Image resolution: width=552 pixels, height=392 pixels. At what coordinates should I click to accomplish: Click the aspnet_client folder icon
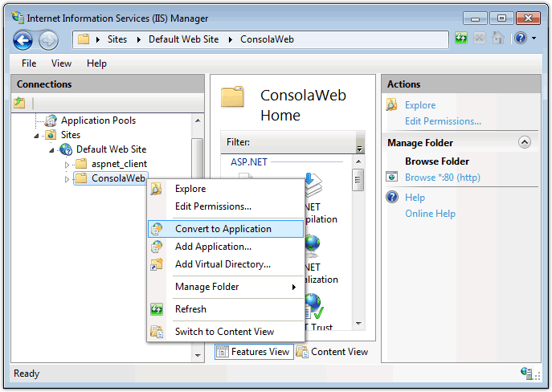[x=81, y=164]
